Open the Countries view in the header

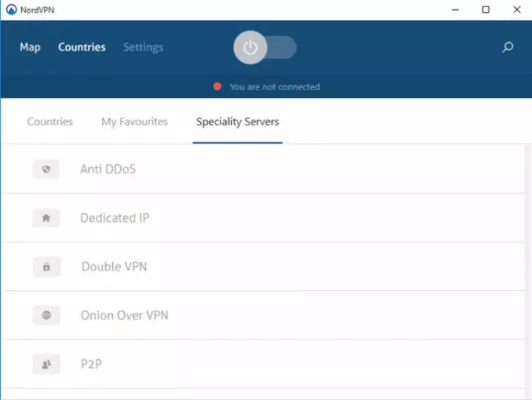click(x=82, y=47)
